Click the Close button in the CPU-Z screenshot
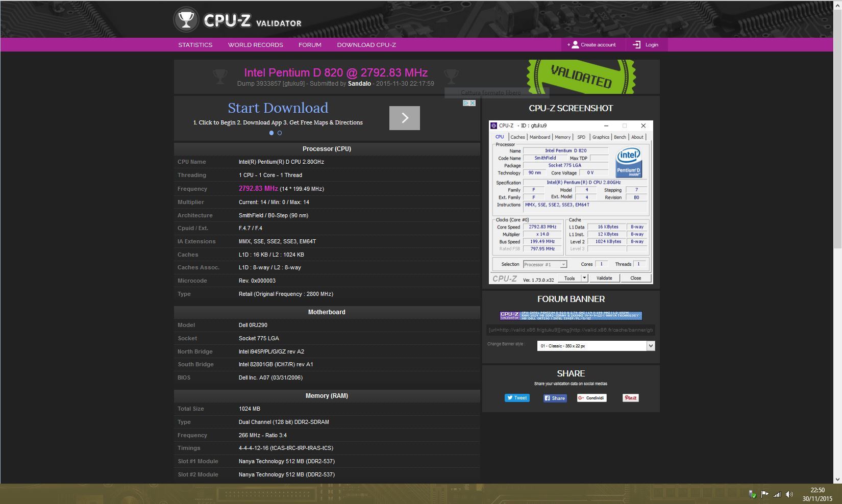Screen dimensions: 842x504 pyautogui.click(x=635, y=278)
